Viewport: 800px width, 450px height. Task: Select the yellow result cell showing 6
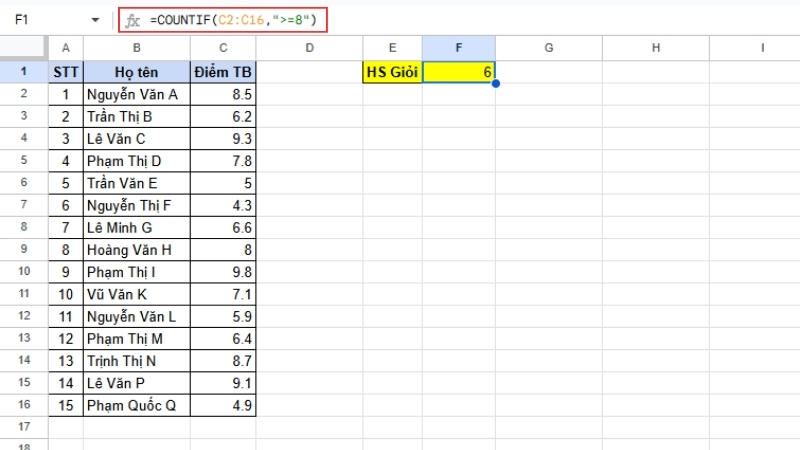(458, 72)
